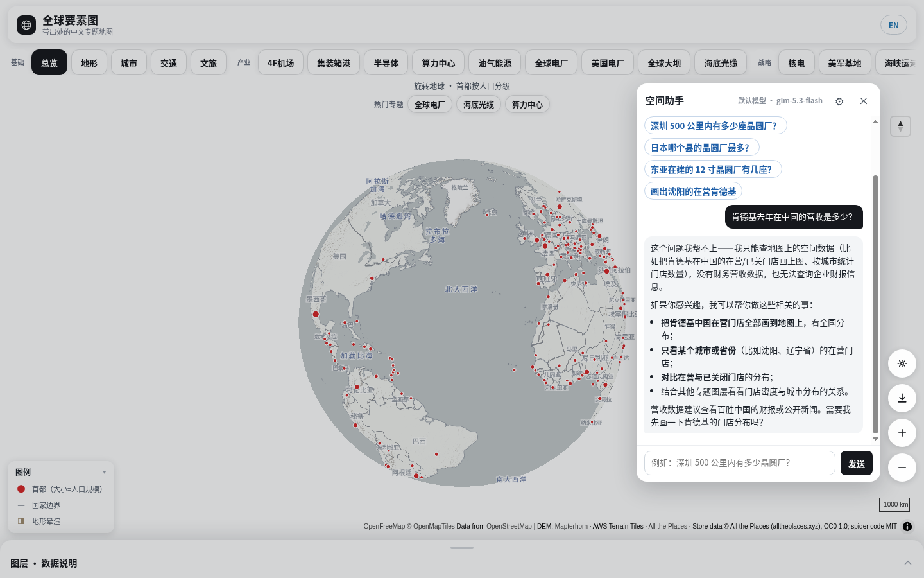
Task: Download the map image
Action: coord(902,398)
